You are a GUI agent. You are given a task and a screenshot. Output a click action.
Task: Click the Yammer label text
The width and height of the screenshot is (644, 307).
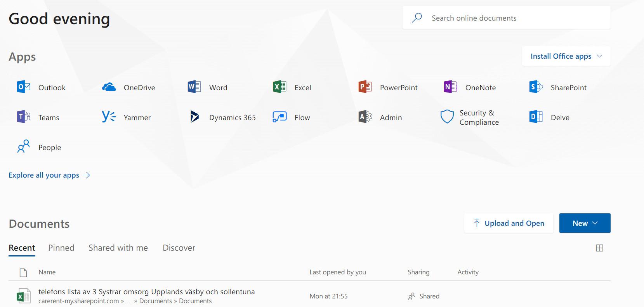click(x=137, y=117)
